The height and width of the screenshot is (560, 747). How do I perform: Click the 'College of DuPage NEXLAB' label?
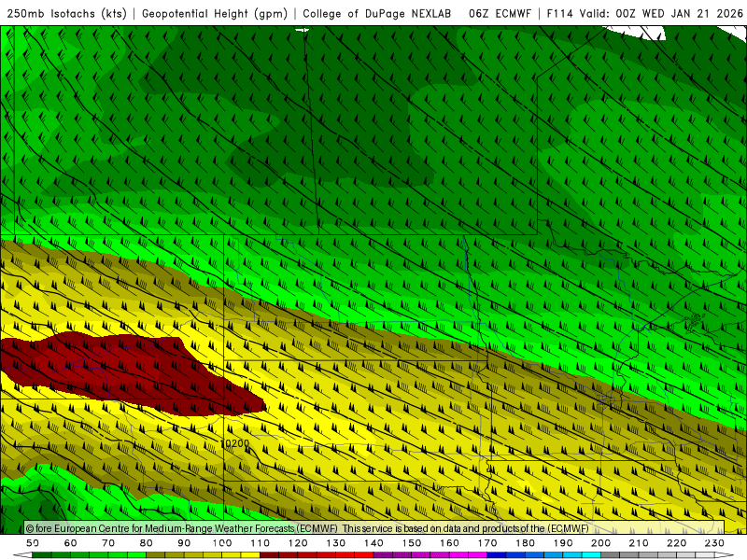377,14
